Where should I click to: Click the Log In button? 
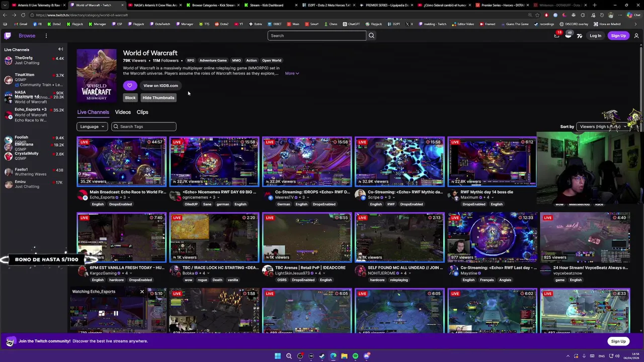[595, 36]
